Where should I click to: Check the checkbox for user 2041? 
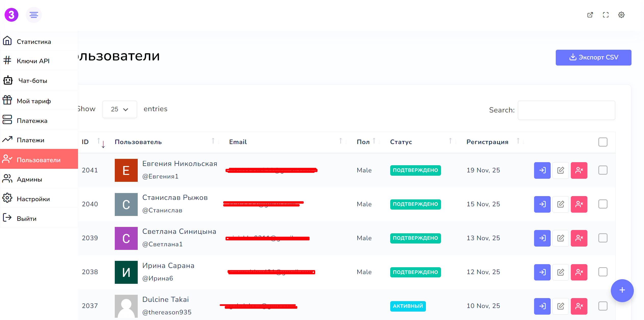pos(603,170)
